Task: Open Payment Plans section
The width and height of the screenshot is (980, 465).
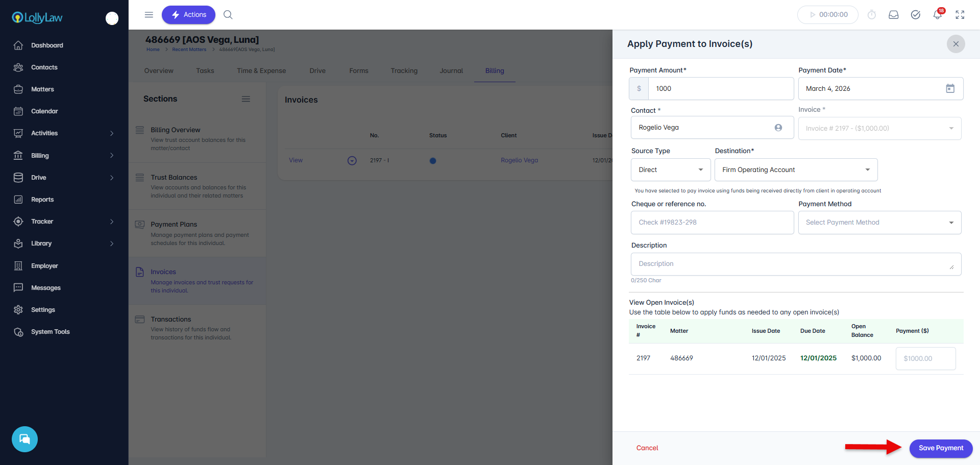Action: (x=198, y=233)
